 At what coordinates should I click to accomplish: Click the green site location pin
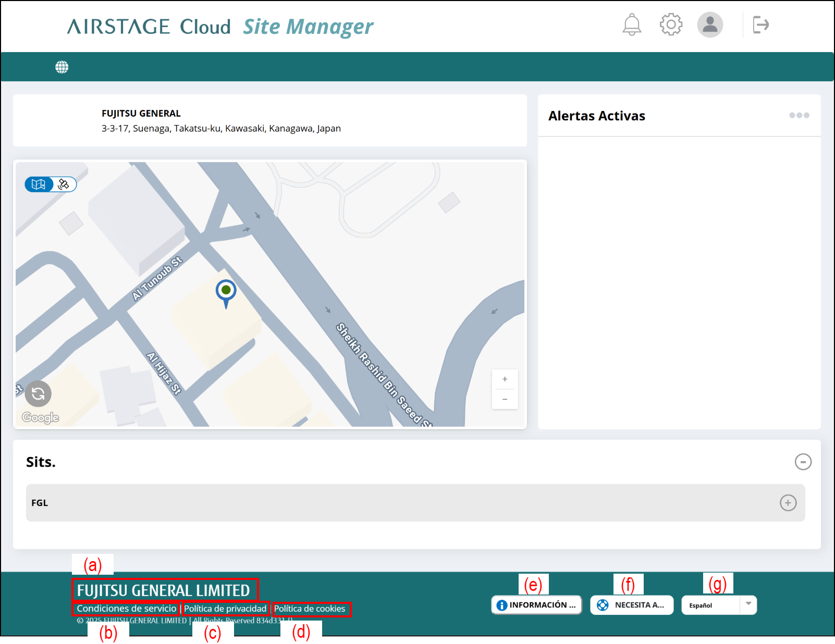[x=226, y=291]
